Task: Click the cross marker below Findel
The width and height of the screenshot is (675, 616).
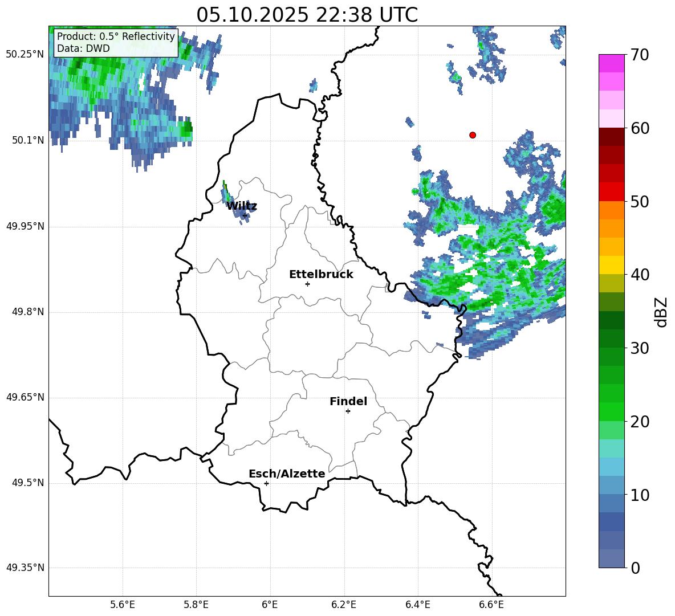Action: click(x=348, y=411)
